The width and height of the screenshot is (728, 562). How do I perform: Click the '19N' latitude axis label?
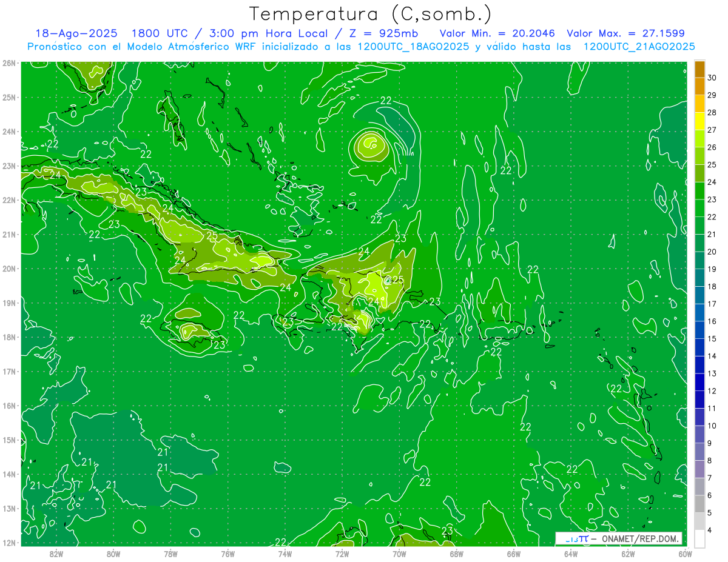click(x=9, y=303)
